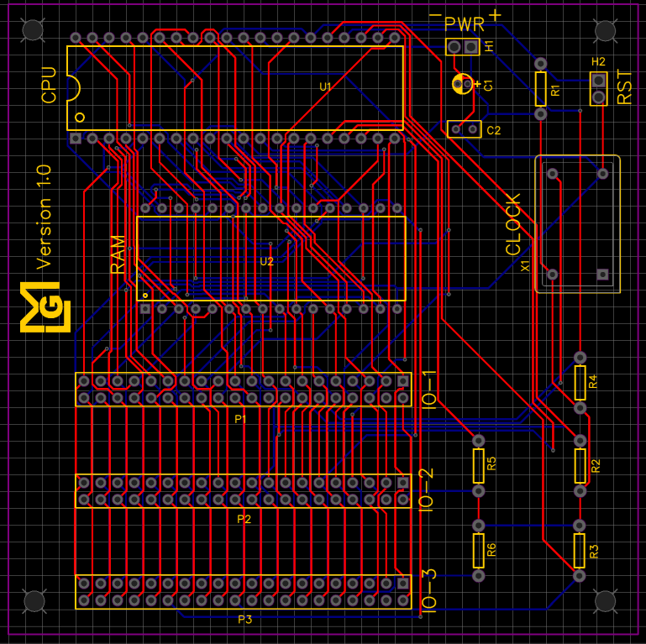This screenshot has height=644, width=646.
Task: Select the "Version 1.0" silkscreen text
Action: (x=44, y=217)
